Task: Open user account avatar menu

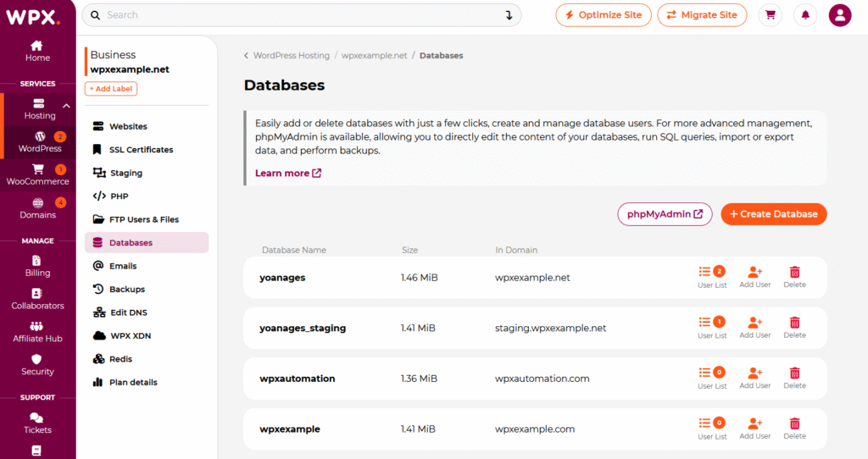Action: tap(840, 15)
